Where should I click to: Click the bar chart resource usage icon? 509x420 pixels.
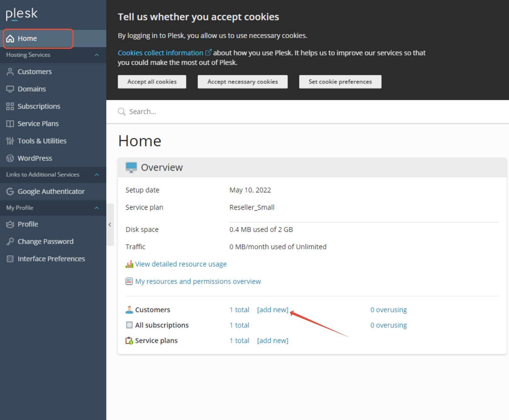[x=129, y=264]
